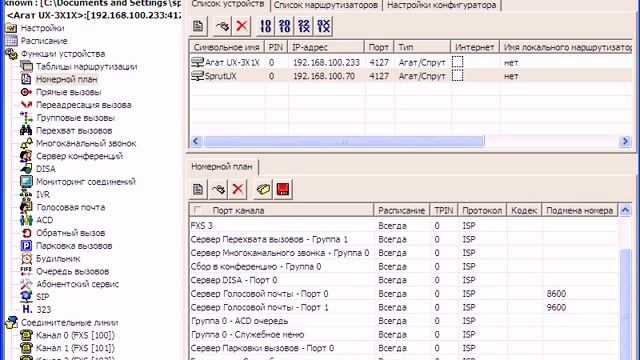Switch to Список устройств tab
The image size is (640, 360).
pyautogui.click(x=228, y=4)
